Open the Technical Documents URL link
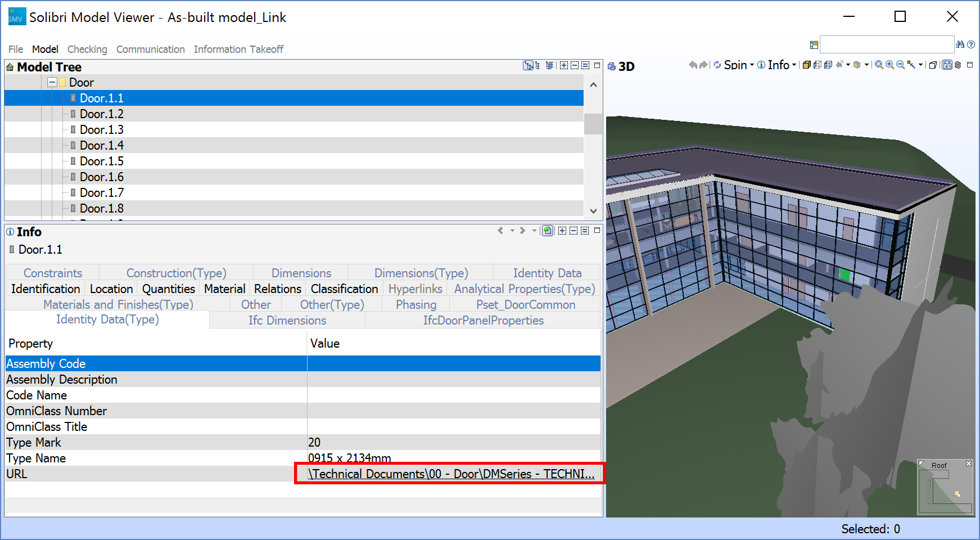The height and width of the screenshot is (540, 980). [451, 474]
